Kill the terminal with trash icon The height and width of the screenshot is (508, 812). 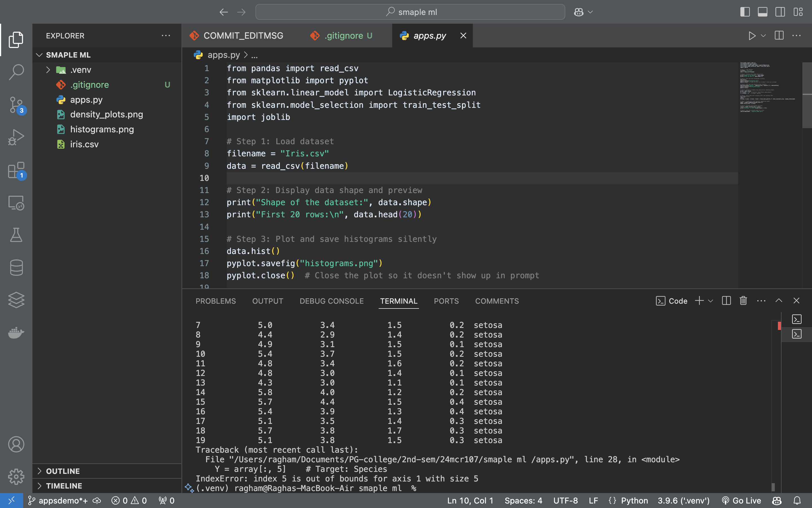743,301
